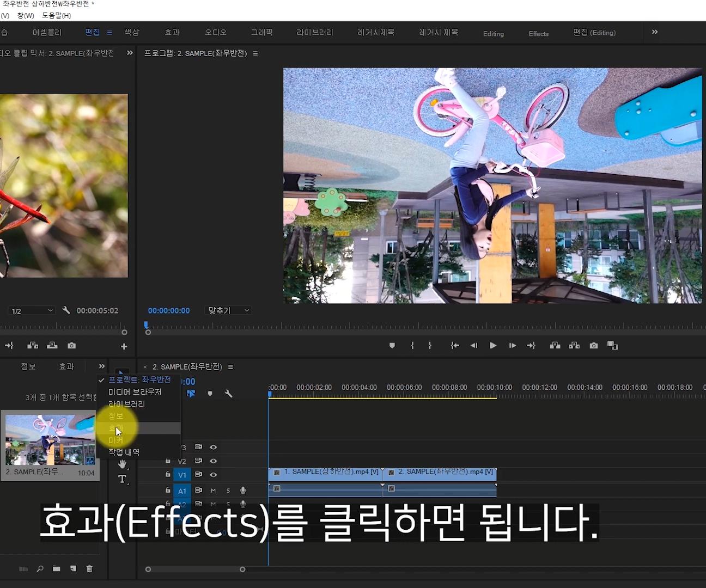The image size is (706, 588).
Task: Select the Type tool in the timeline toolbar
Action: click(122, 479)
